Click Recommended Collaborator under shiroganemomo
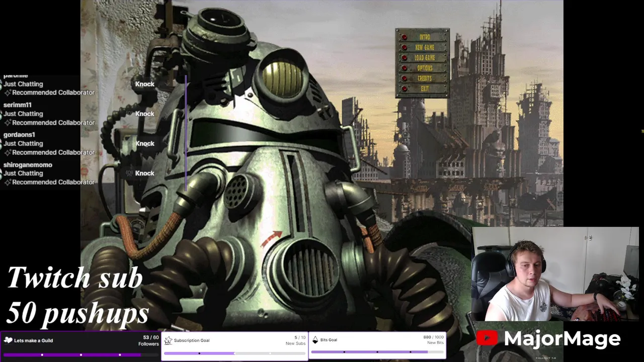This screenshot has width=644, height=362. 53,182
